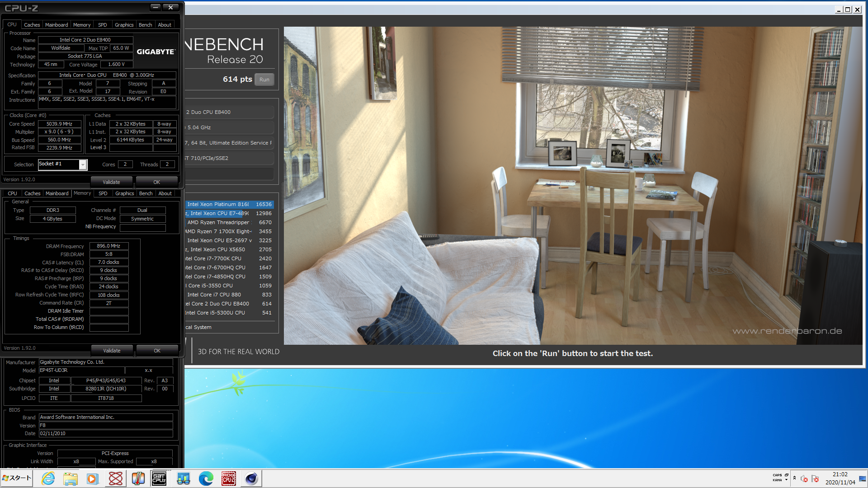Viewport: 868px width, 488px height.
Task: Select Core 2 Duo E8400 614 ranking row
Action: [x=229, y=304]
